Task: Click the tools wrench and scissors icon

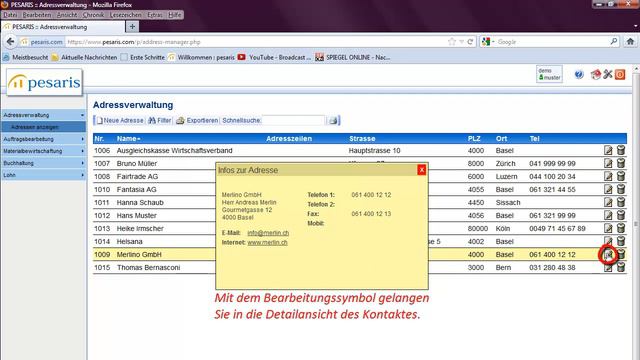Action: 608,74
